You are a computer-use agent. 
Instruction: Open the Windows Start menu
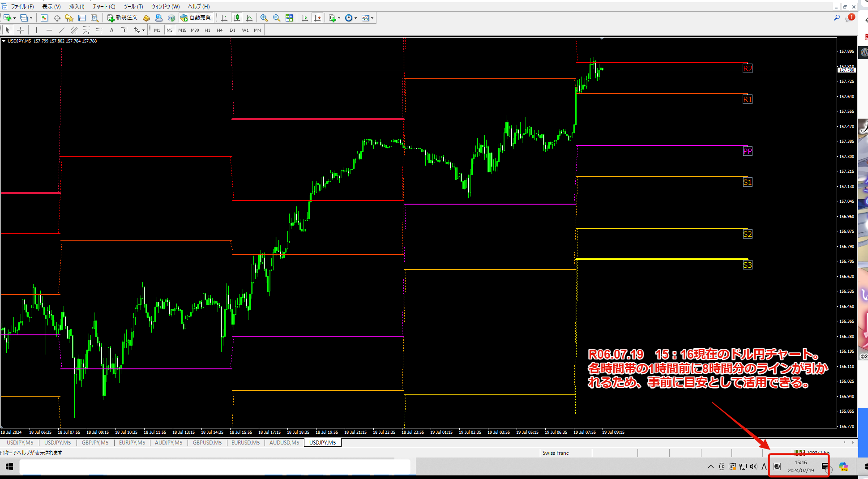pyautogui.click(x=9, y=466)
